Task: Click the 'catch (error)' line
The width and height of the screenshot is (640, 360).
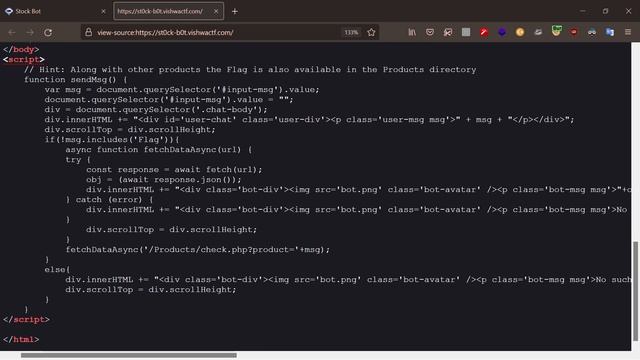Action: point(109,200)
